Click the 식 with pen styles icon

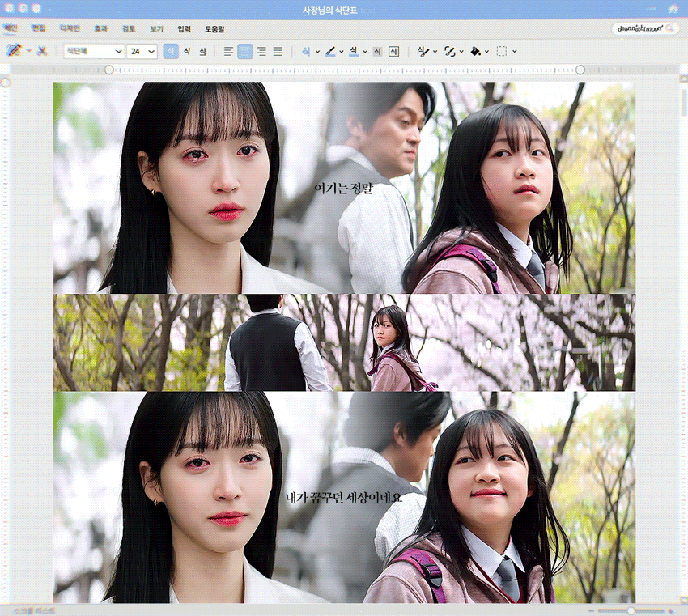coord(423,52)
